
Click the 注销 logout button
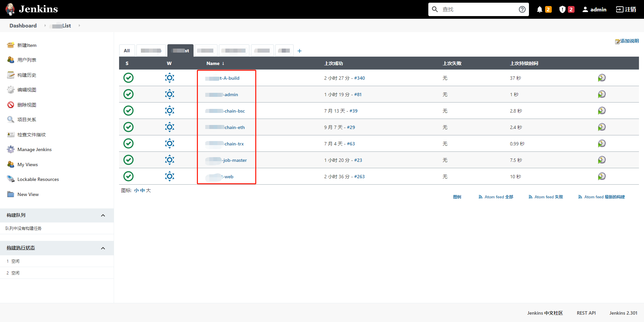tap(626, 9)
